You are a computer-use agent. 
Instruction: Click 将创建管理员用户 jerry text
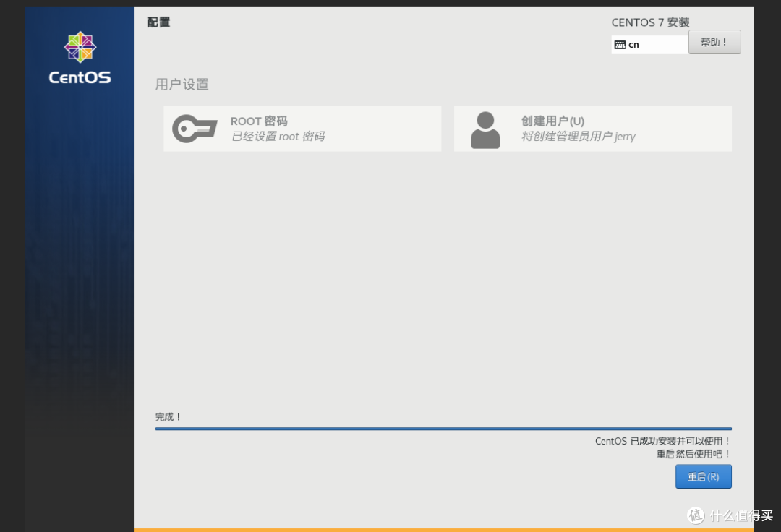pos(578,137)
